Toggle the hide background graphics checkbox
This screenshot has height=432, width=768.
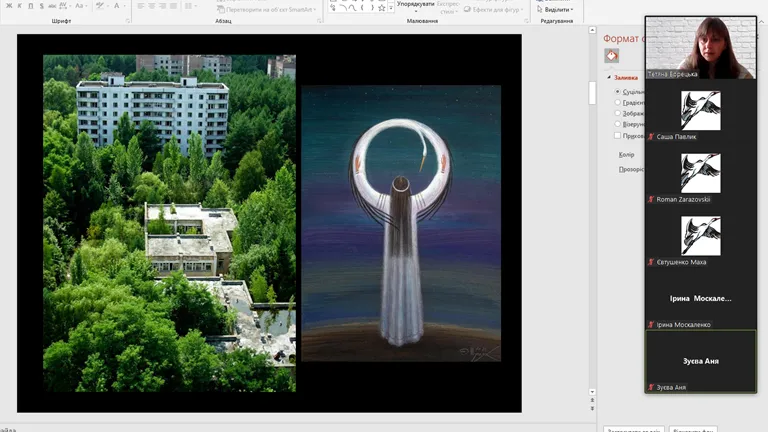[x=618, y=135]
